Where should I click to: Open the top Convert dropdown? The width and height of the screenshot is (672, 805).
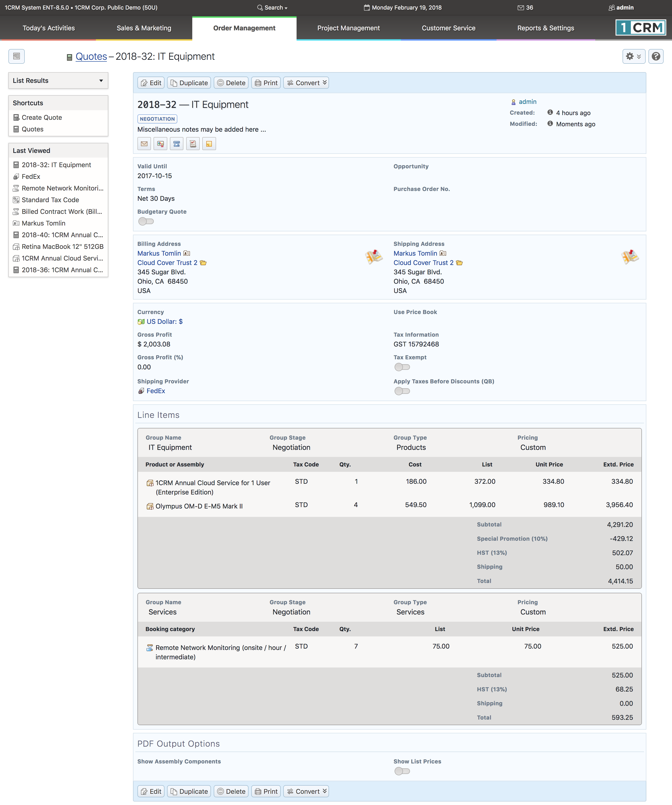pyautogui.click(x=306, y=83)
